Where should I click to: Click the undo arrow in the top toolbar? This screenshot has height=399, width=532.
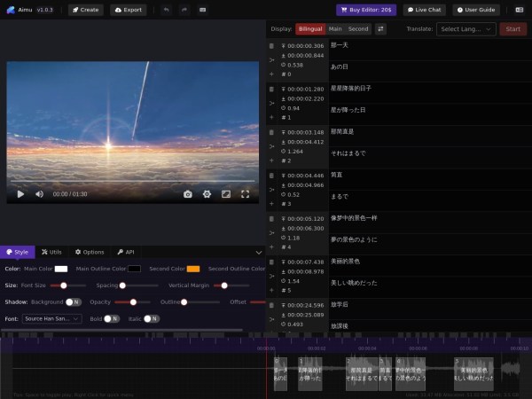[165, 10]
